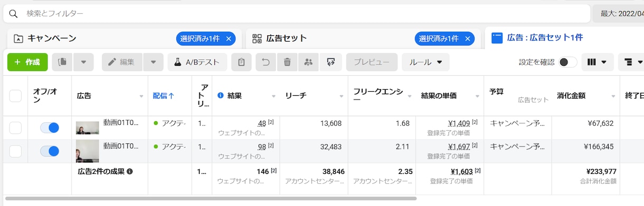Click the results value 98
Image resolution: width=644 pixels, height=206 pixels.
(x=262, y=146)
